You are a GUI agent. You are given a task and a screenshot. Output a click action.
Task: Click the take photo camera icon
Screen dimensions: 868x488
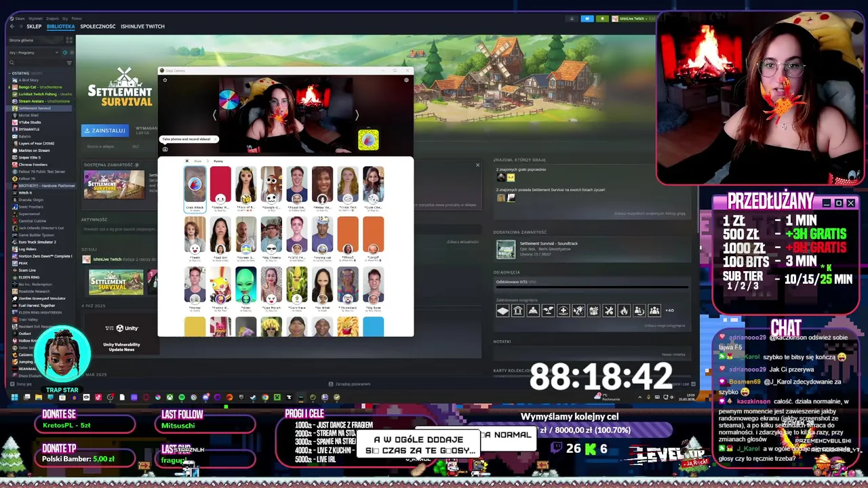click(165, 149)
